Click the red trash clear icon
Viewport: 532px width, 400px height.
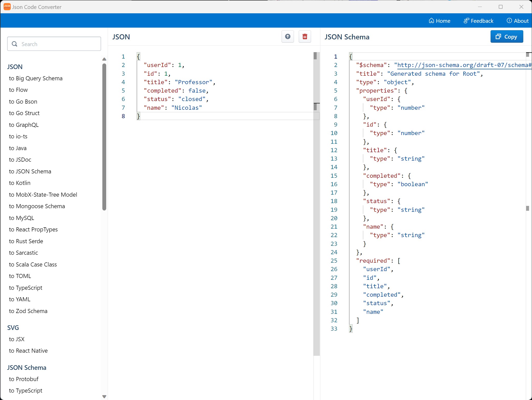[305, 37]
